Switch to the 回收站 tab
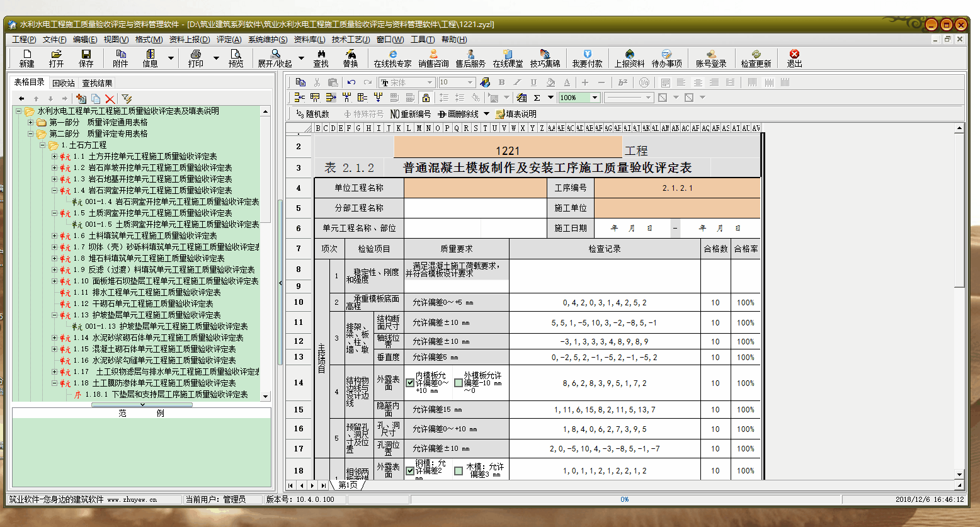The height and width of the screenshot is (527, 980). point(63,83)
